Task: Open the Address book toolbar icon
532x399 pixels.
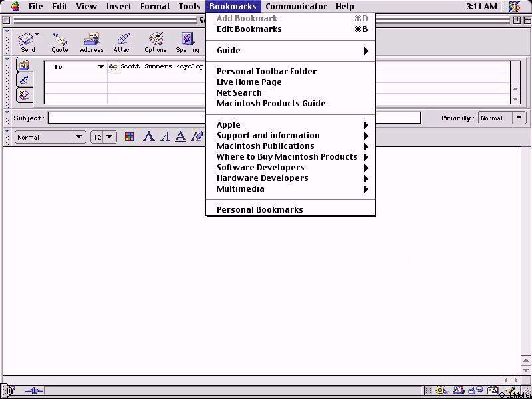Action: (x=92, y=43)
